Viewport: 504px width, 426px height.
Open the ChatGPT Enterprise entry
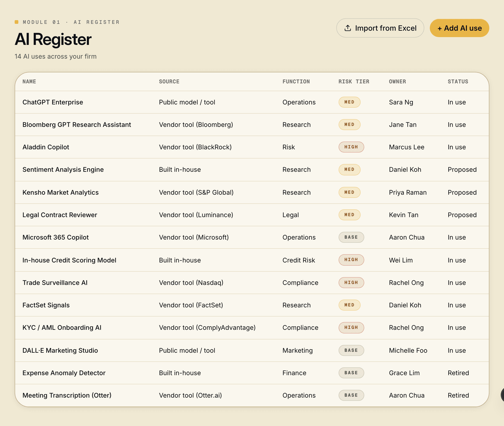[x=252, y=102]
